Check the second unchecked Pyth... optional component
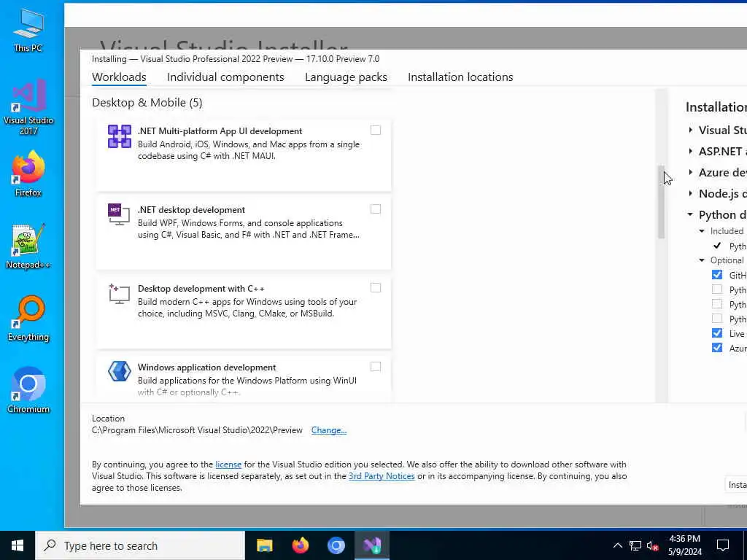 [x=717, y=304]
